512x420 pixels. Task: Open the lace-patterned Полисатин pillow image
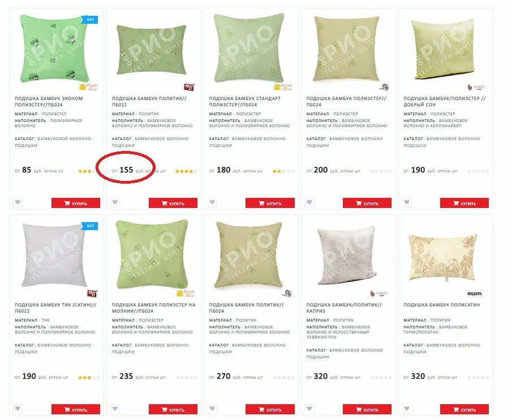[443, 257]
